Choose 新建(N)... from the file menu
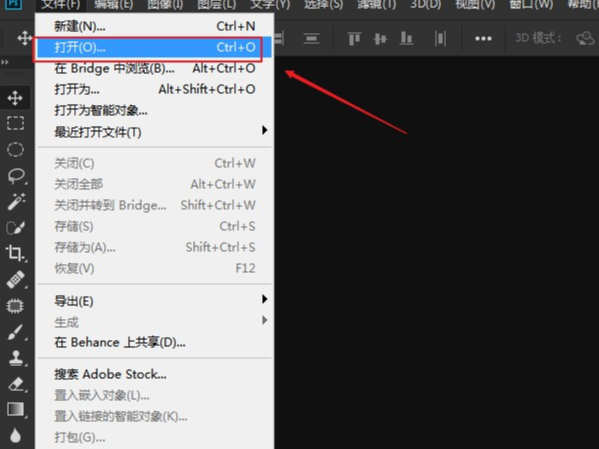The image size is (599, 449). point(154,26)
